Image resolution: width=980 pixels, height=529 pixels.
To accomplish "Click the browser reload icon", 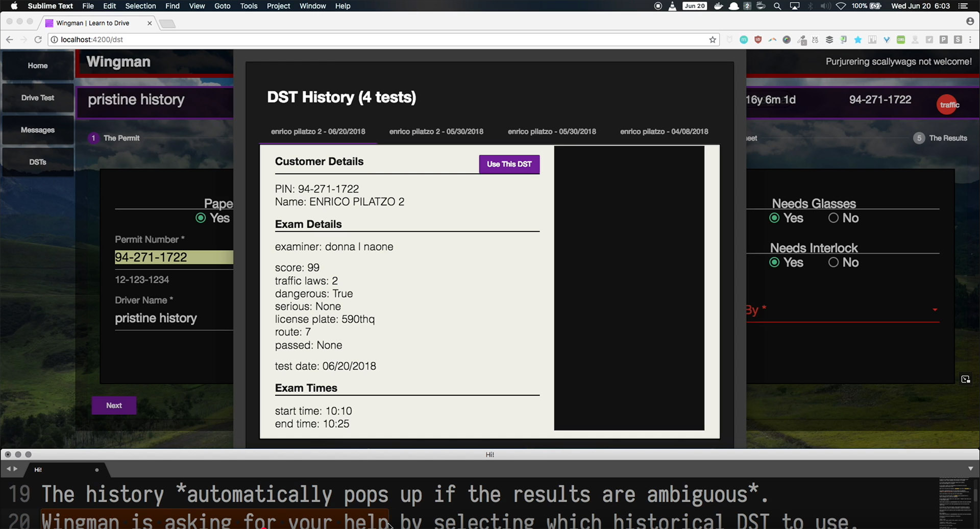I will point(38,40).
